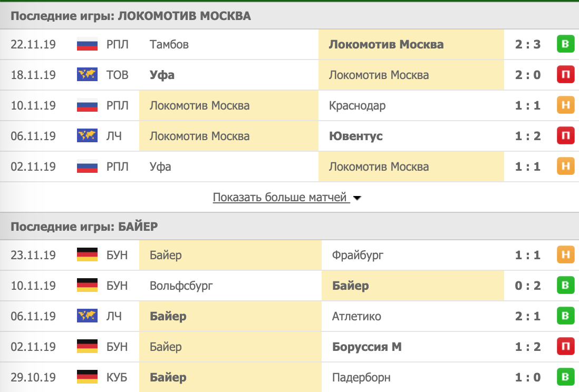The height and width of the screenshot is (392, 579).
Task: Select Боруссия М team name
Action: pos(366,347)
